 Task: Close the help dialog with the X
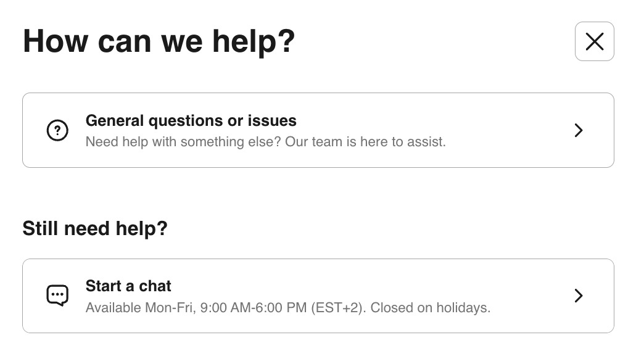(594, 41)
